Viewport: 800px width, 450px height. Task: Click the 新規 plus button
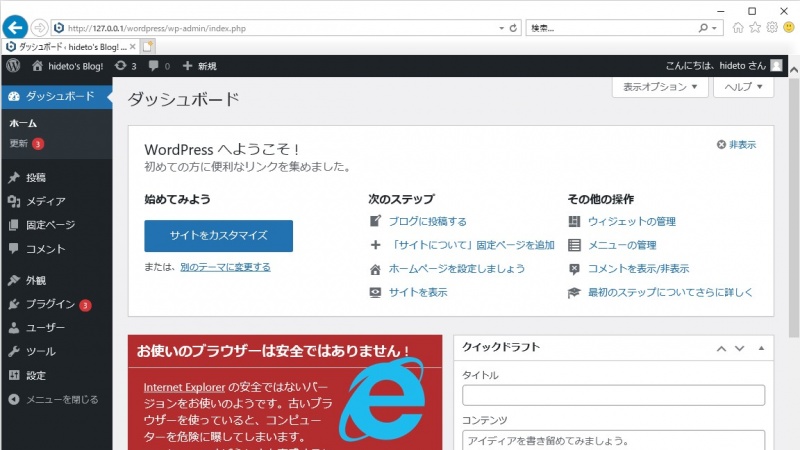pos(200,66)
